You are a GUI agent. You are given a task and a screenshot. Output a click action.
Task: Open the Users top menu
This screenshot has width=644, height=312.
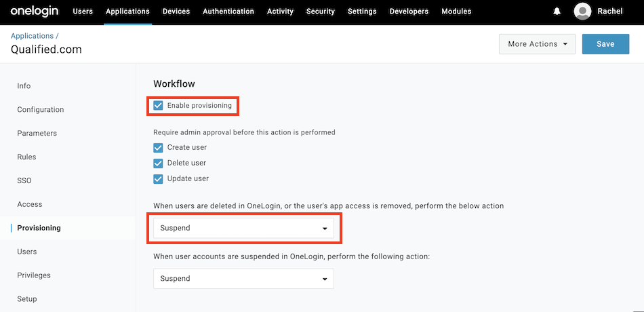83,12
